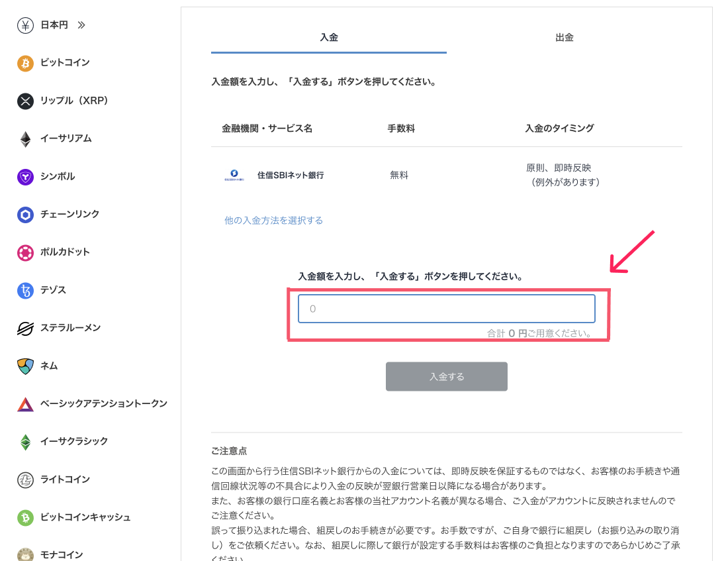Select the Symbol coin icon

coord(25,177)
